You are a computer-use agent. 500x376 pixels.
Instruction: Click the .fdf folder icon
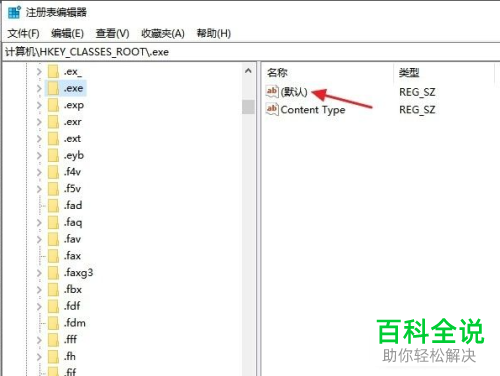(53, 306)
